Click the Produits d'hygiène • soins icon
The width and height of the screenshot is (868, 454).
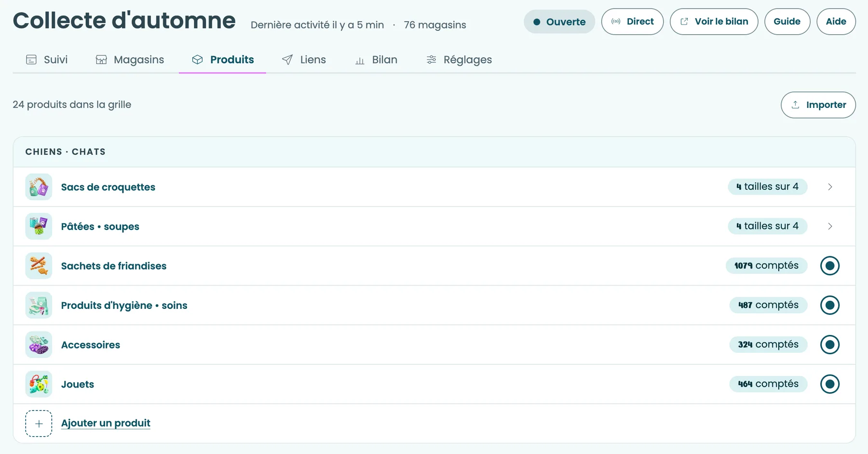(39, 306)
